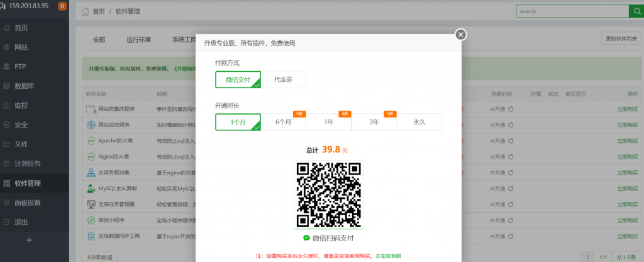Refresh status for Nginx防火墙 row

coord(511,157)
